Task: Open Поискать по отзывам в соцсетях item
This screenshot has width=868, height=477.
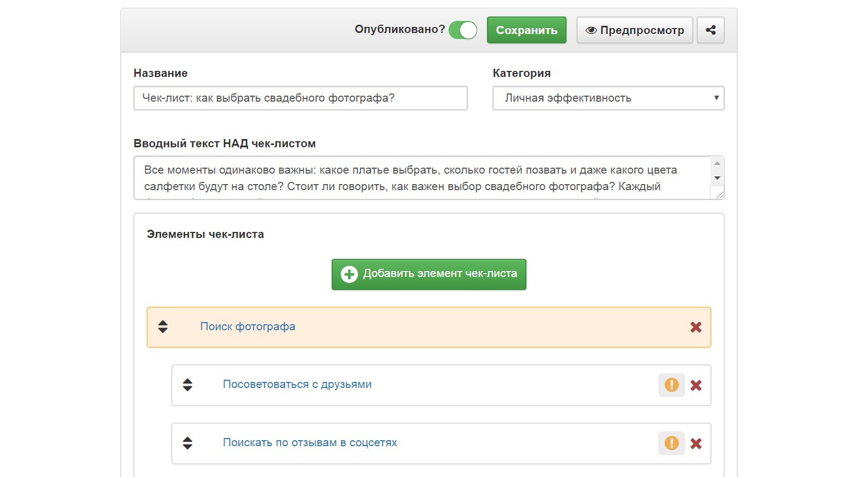Action: tap(310, 443)
